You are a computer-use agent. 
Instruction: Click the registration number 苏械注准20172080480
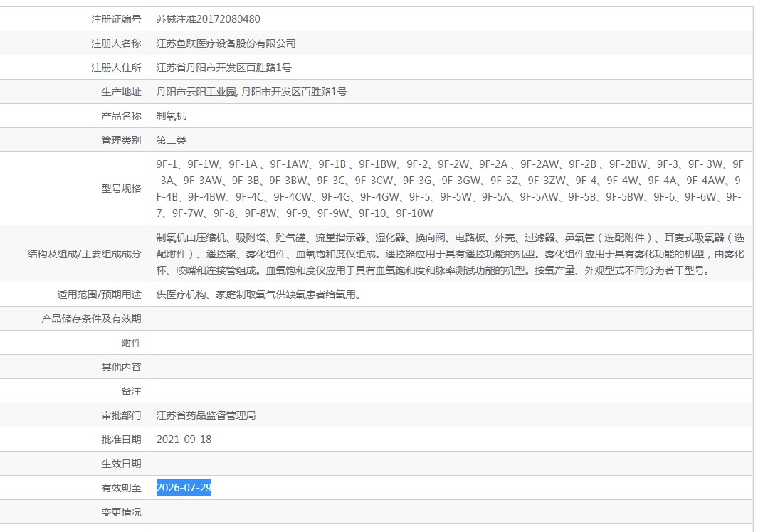(x=208, y=19)
